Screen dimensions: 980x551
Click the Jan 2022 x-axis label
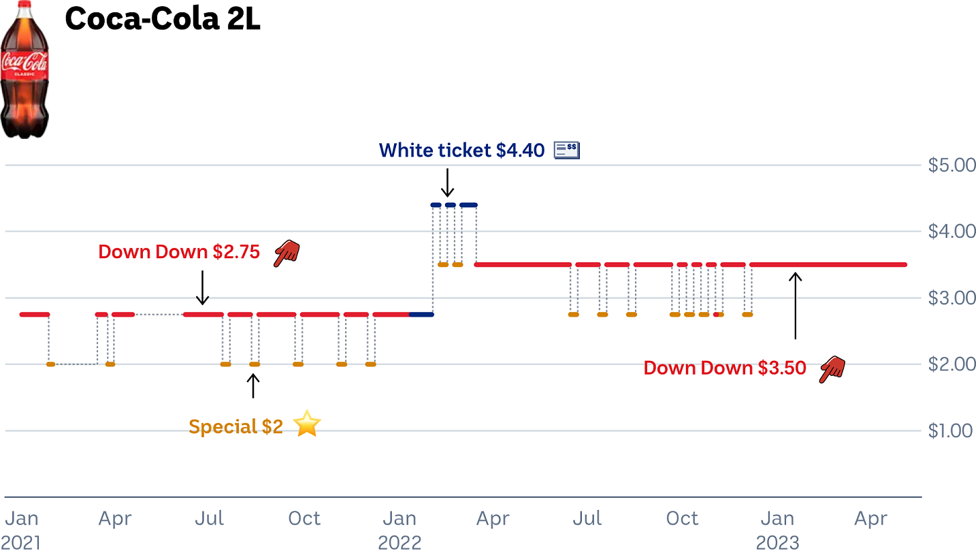pos(399,531)
